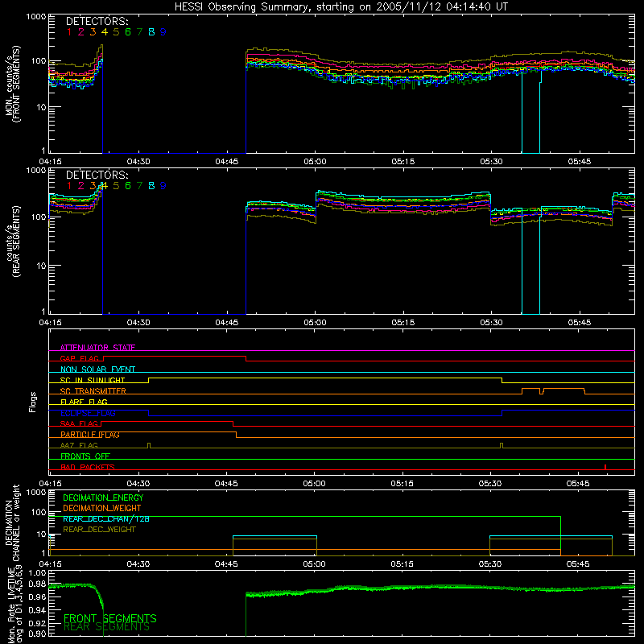Click the 05:15 tick label under the rear segments plot
Screen dimensions: 644x644
pyautogui.click(x=403, y=323)
